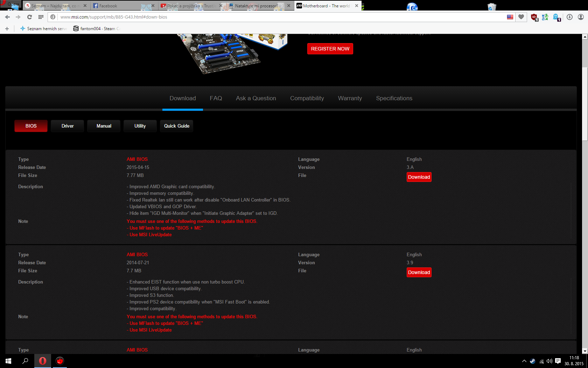Switch to the Pokec a projížďka tab
Viewport: 588px width, 368px height.
point(191,6)
